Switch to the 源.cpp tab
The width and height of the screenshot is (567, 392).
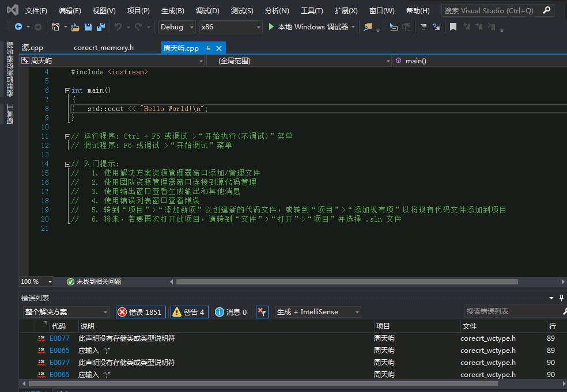point(32,48)
